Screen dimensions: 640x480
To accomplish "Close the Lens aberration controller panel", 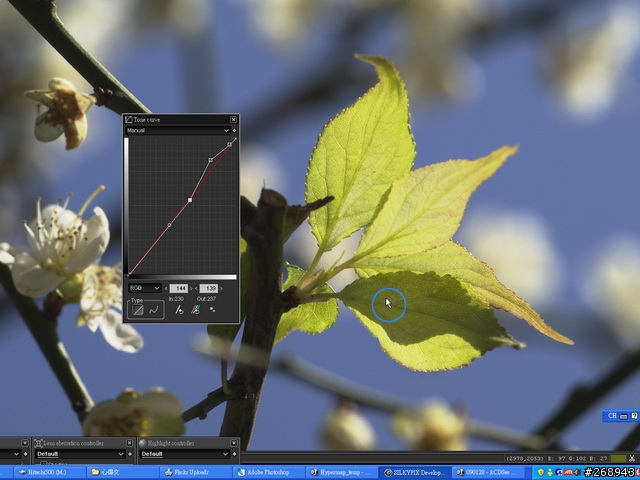I will 129,443.
